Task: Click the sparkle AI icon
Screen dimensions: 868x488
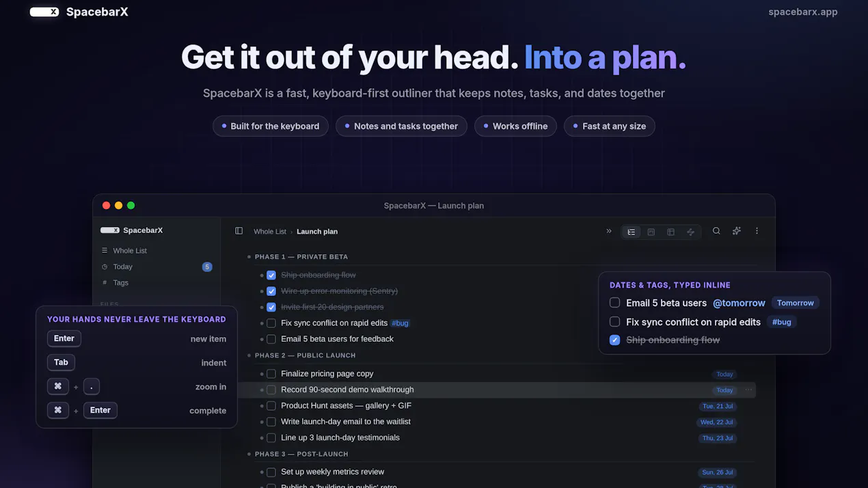Action: (736, 231)
